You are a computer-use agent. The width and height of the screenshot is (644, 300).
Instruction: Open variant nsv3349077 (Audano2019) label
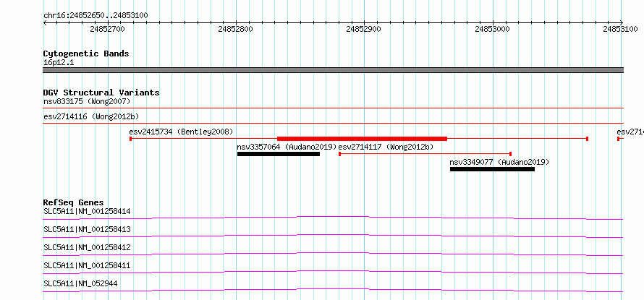499,162
